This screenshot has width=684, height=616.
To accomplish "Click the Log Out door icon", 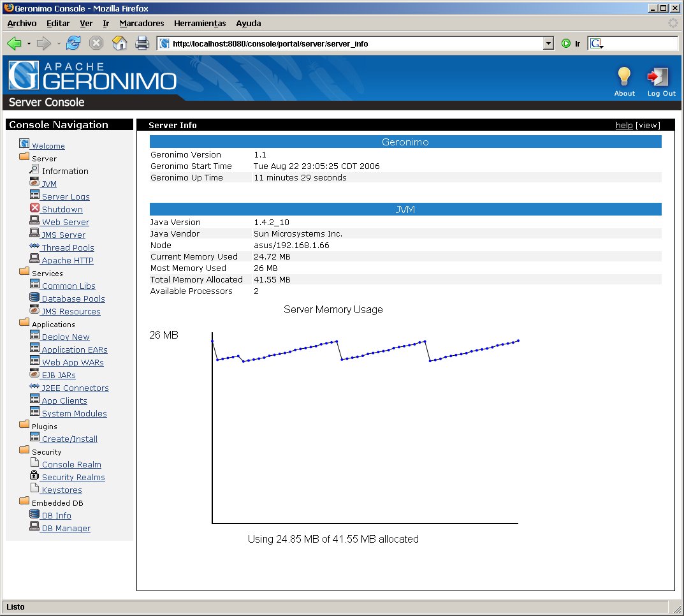I will (x=659, y=77).
